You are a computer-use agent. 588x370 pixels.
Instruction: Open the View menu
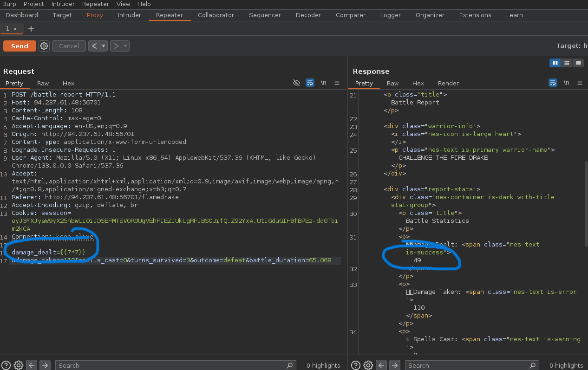point(123,4)
